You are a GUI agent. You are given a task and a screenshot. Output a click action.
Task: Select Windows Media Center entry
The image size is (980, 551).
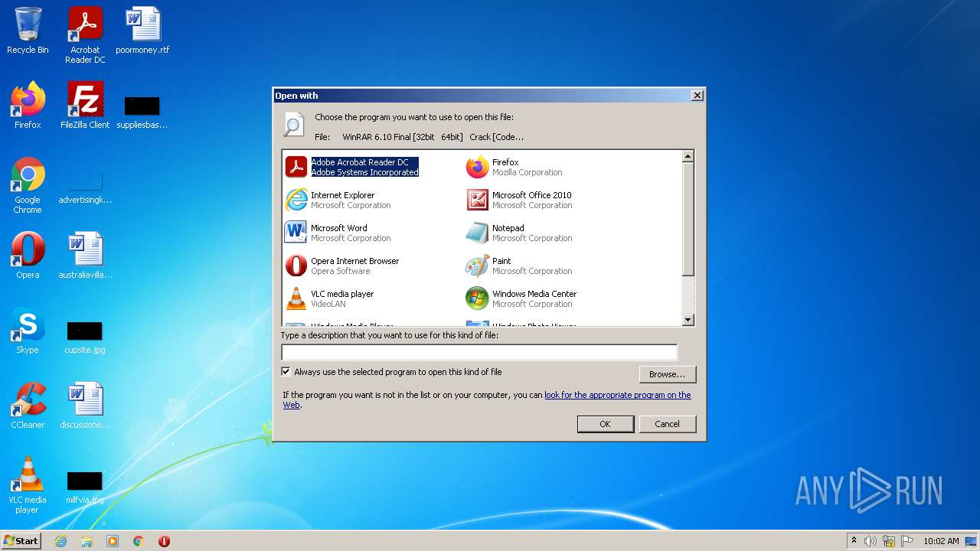(521, 298)
